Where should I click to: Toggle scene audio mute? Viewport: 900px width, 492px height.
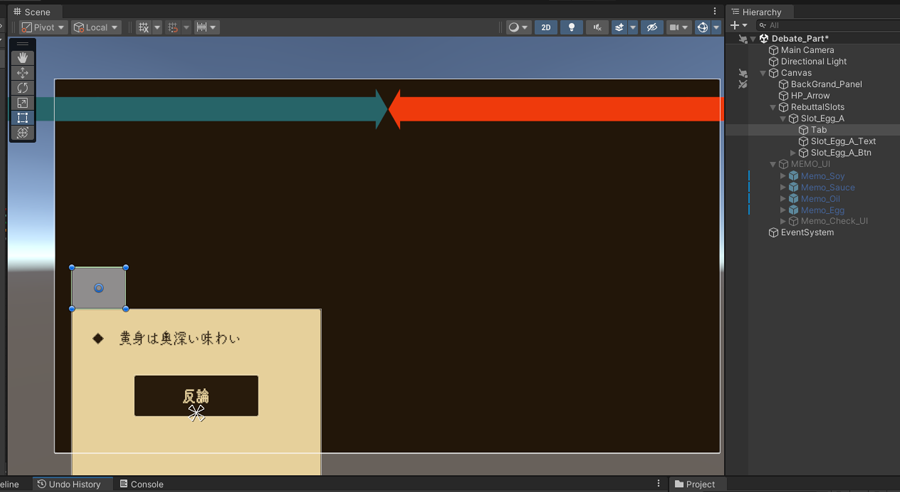(597, 27)
